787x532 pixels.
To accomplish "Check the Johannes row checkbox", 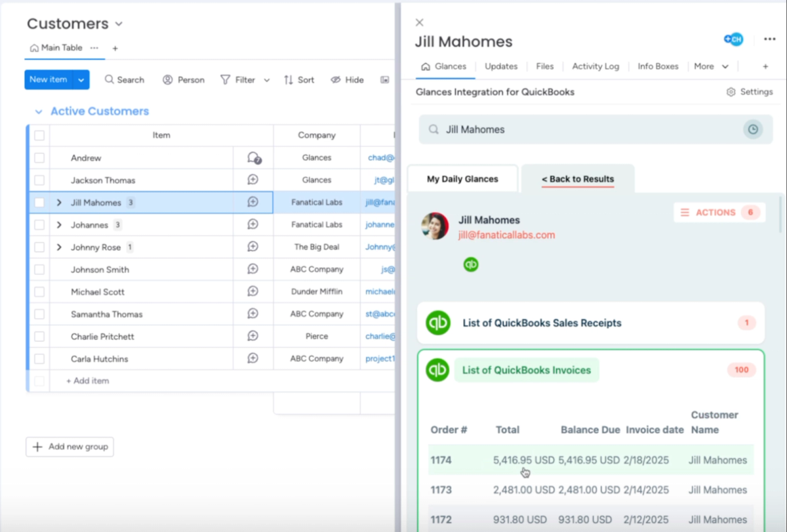I will (39, 225).
